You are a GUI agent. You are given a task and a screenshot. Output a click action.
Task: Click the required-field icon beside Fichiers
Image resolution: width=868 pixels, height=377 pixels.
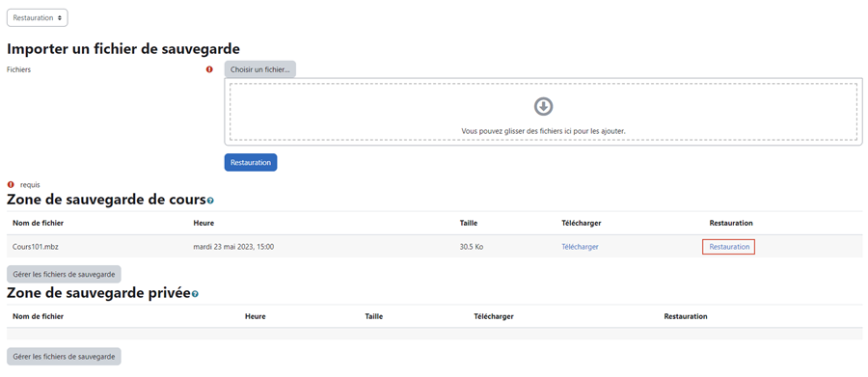point(209,69)
